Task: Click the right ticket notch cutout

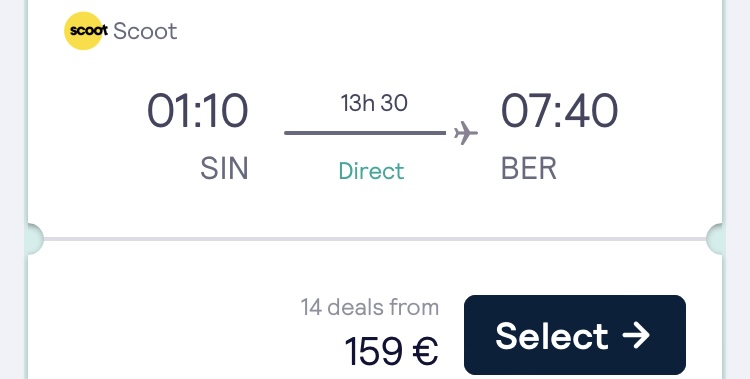Action: point(715,238)
